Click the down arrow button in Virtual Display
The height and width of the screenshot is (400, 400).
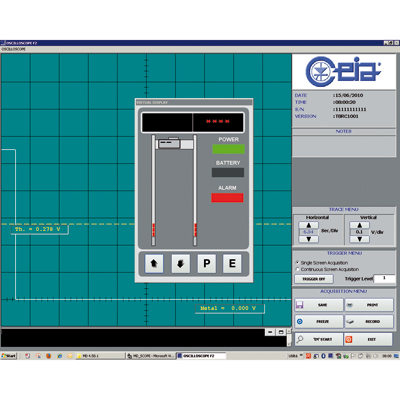(181, 264)
